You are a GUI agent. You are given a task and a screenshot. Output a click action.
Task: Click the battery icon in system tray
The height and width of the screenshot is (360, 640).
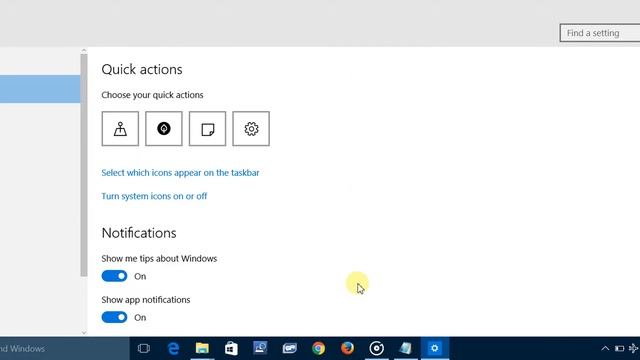click(620, 349)
